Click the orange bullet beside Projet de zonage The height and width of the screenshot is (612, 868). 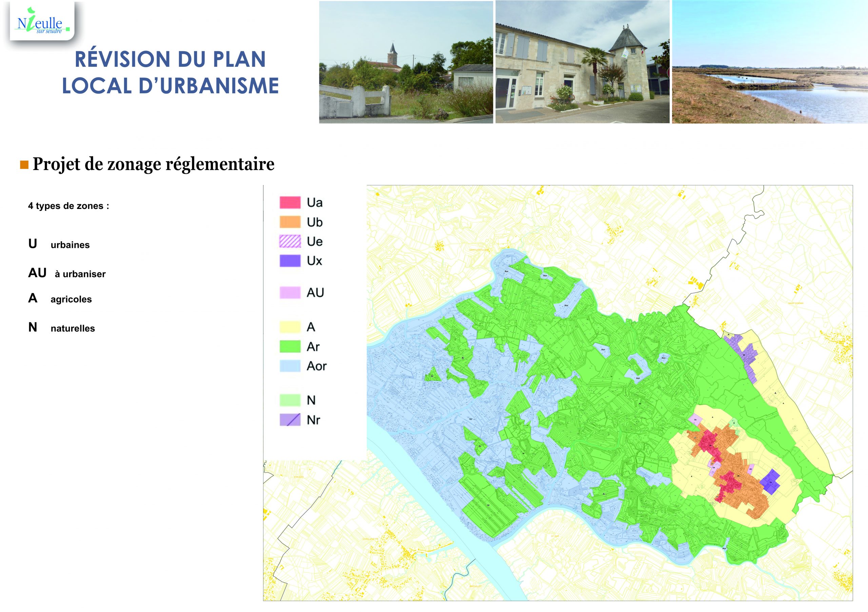[x=24, y=165]
